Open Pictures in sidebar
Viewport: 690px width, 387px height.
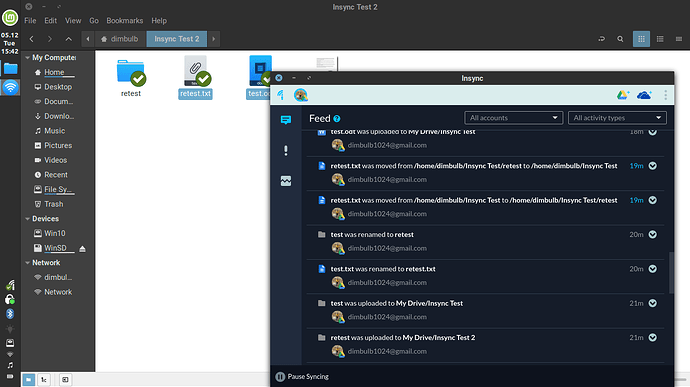58,145
